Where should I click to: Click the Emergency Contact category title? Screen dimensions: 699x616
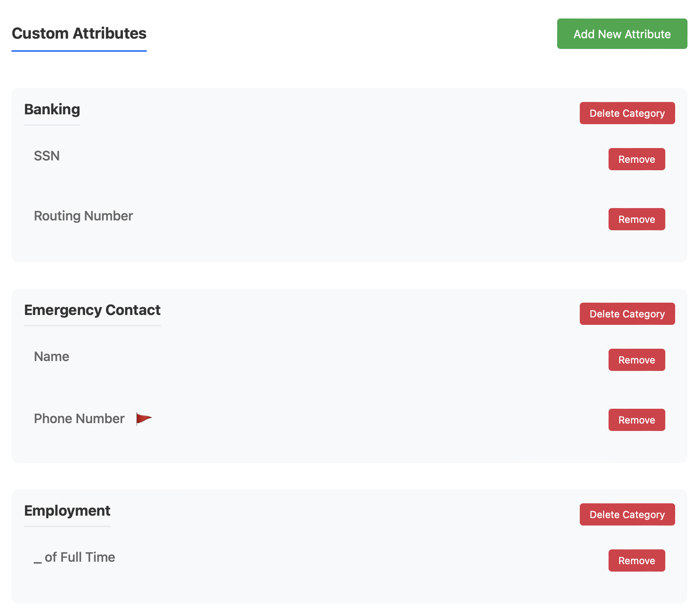pyautogui.click(x=92, y=310)
